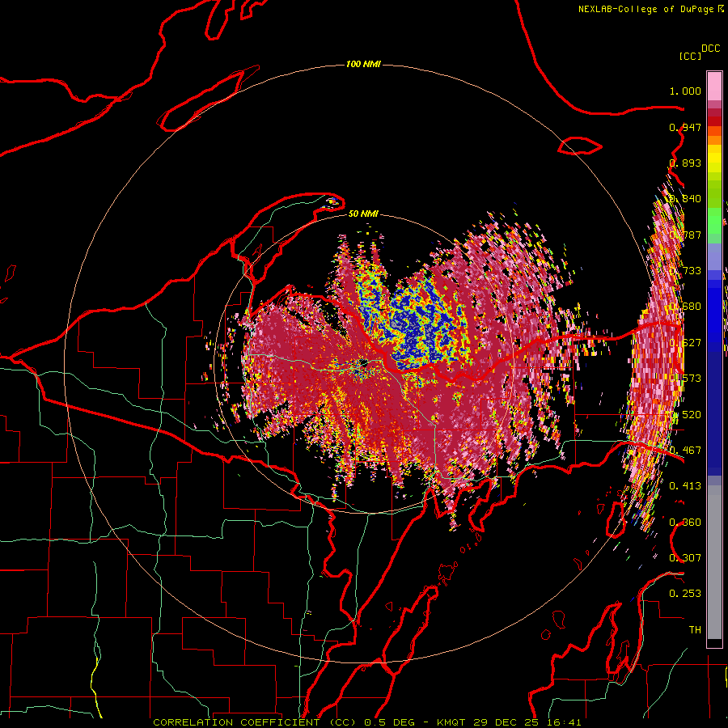Select the 0.787 legend value
The width and height of the screenshot is (728, 728).
685,235
